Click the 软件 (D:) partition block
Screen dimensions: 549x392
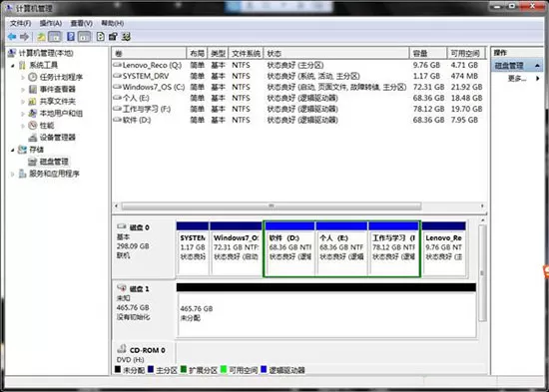(289, 248)
